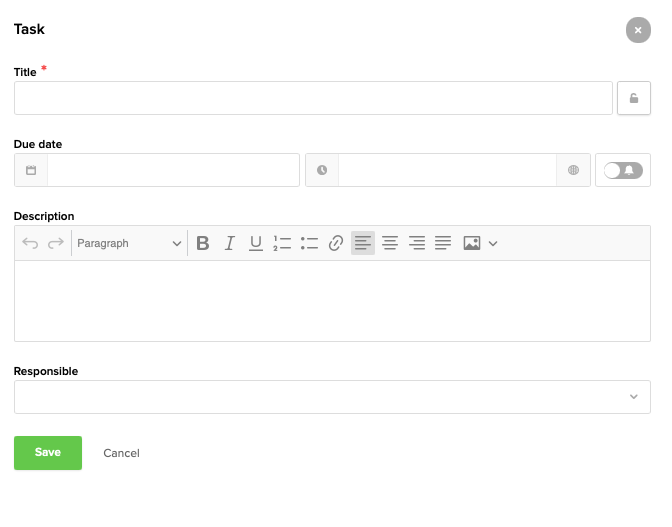Screen dimensions: 672x527
Task: Select left text alignment
Action: (363, 243)
